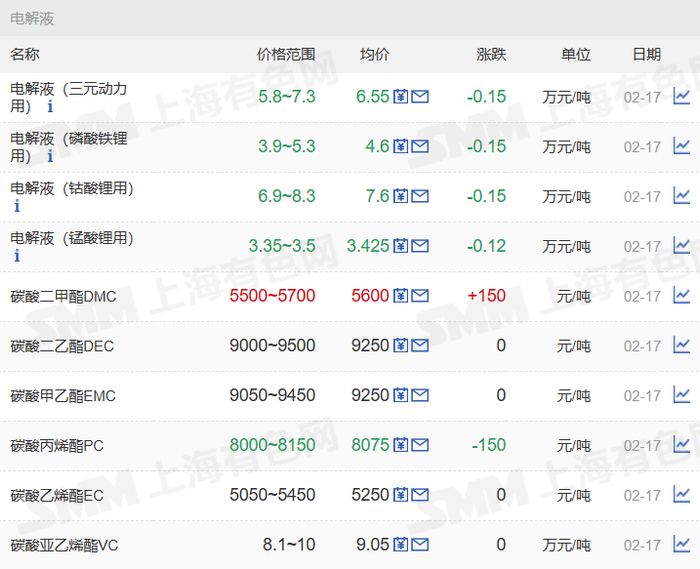
Task: Open info icon under 电解液(钴酸锂用)
Action: (x=17, y=206)
